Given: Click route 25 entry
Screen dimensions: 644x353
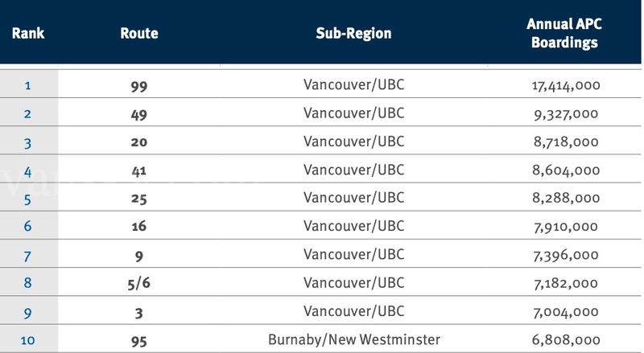Looking at the screenshot, I should coord(139,199).
